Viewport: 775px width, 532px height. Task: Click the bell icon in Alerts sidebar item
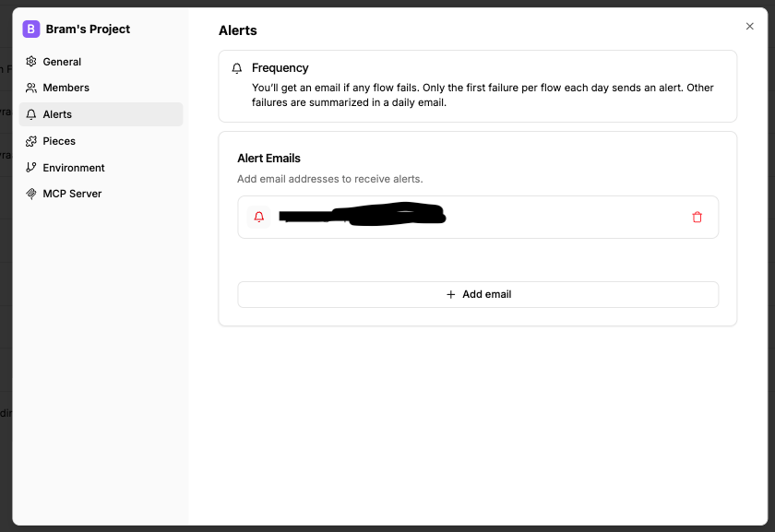pyautogui.click(x=31, y=114)
